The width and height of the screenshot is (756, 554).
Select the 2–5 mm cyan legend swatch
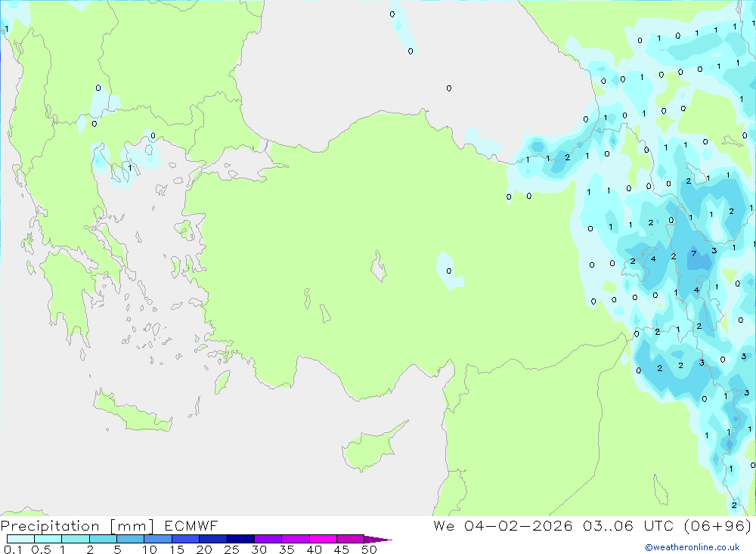click(x=103, y=539)
